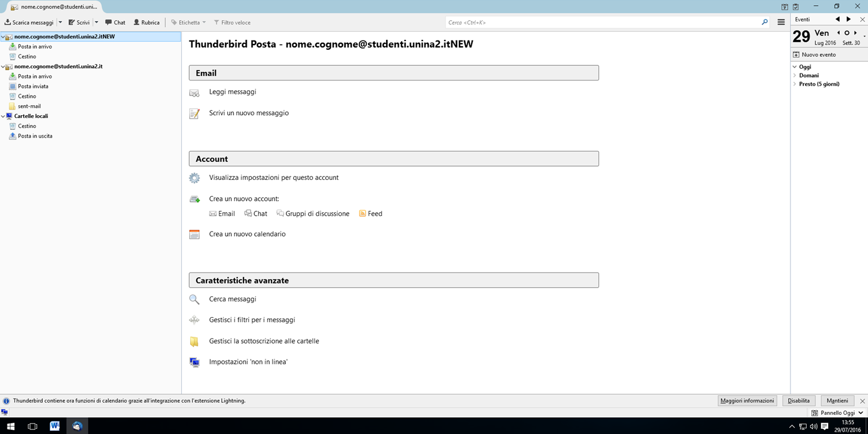Toggle the Filtro veloce quick filter
This screenshot has height=434, width=868.
click(232, 23)
